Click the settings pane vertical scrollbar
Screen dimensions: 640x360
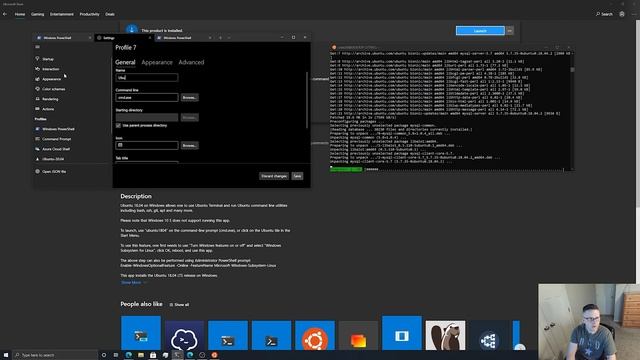(307, 100)
